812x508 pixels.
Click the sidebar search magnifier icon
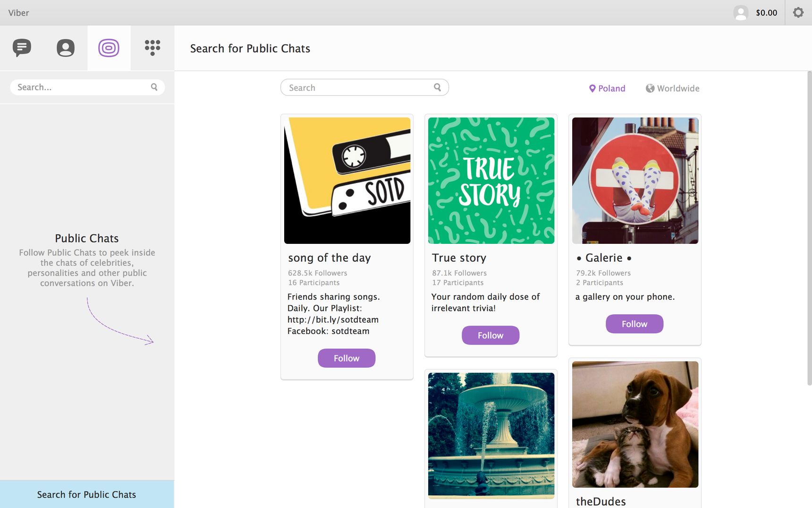point(154,87)
